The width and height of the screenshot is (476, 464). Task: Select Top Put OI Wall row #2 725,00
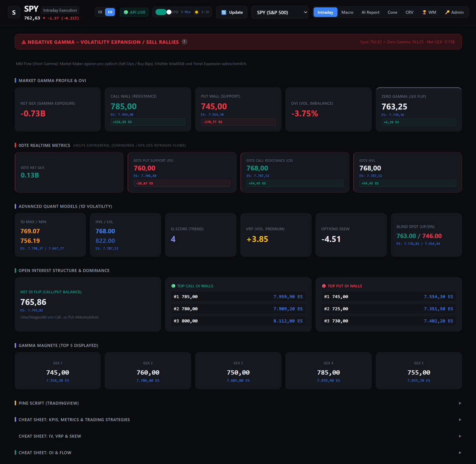pos(389,309)
